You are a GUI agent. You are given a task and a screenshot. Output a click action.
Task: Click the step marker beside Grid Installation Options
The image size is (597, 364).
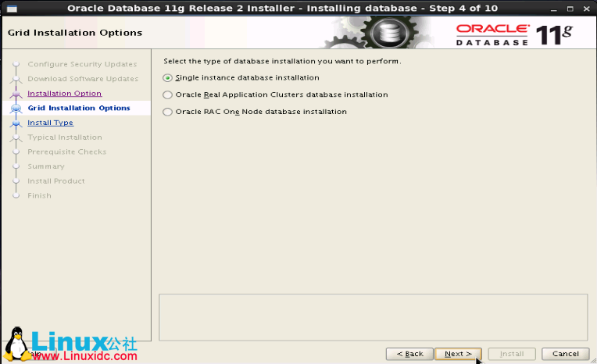[16, 109]
